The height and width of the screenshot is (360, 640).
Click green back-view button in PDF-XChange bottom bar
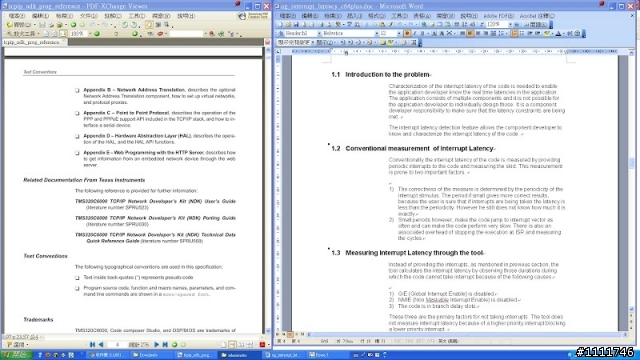click(x=175, y=345)
